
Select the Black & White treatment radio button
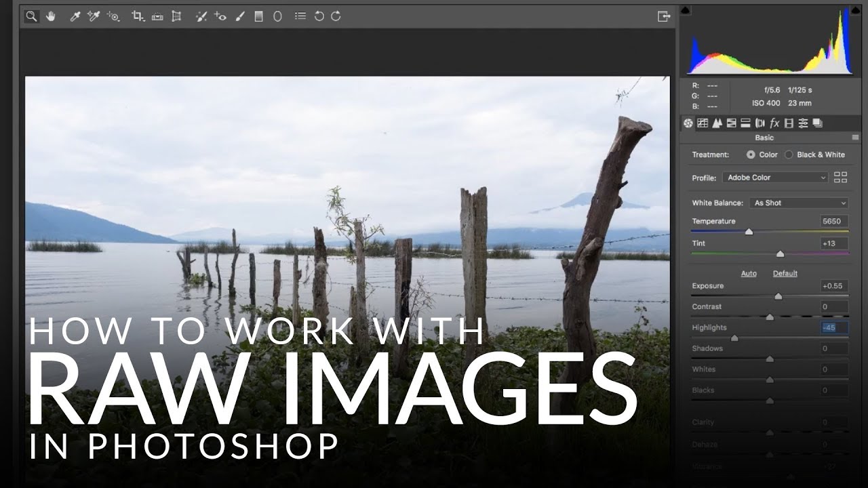click(789, 155)
